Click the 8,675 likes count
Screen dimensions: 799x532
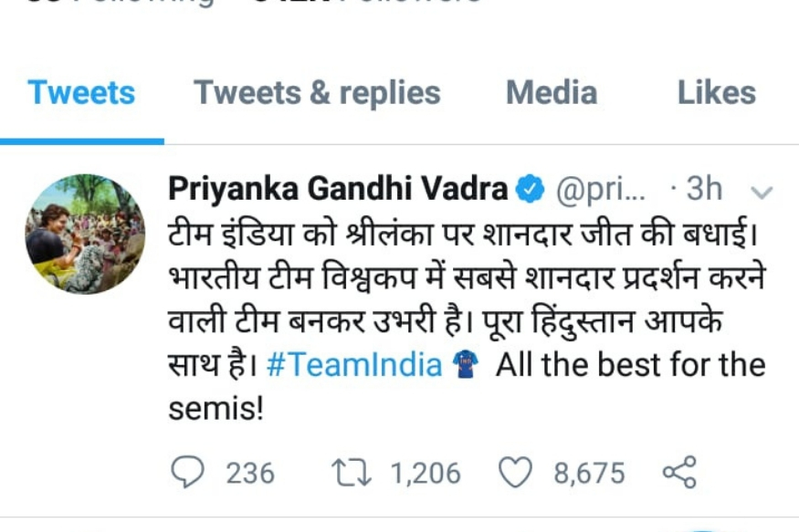(x=589, y=473)
